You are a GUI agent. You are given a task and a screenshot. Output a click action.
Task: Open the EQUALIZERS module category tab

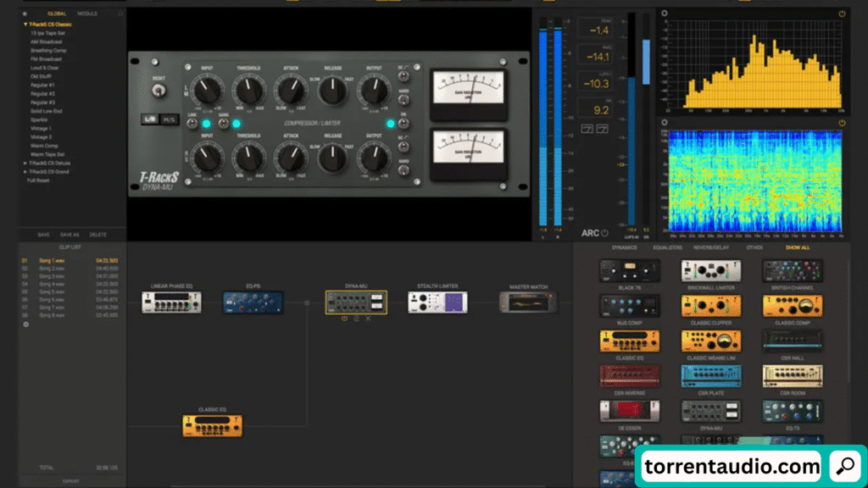click(x=667, y=247)
